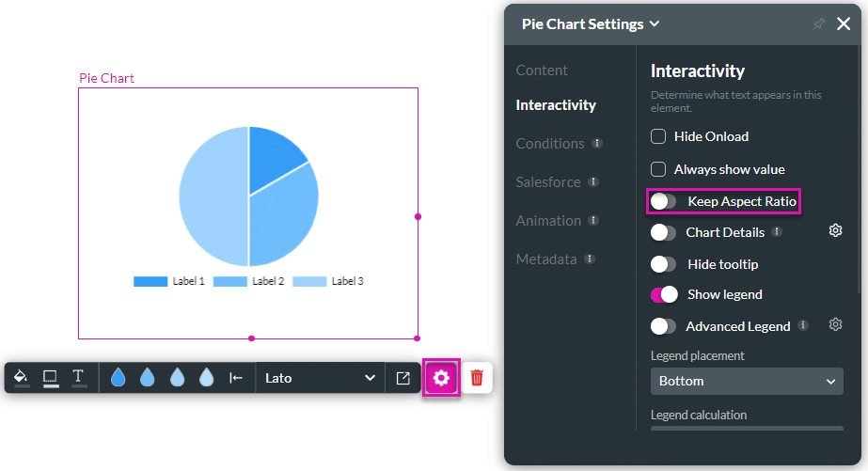Turn on the Chart Details toggle
This screenshot has height=471, width=868.
(664, 232)
